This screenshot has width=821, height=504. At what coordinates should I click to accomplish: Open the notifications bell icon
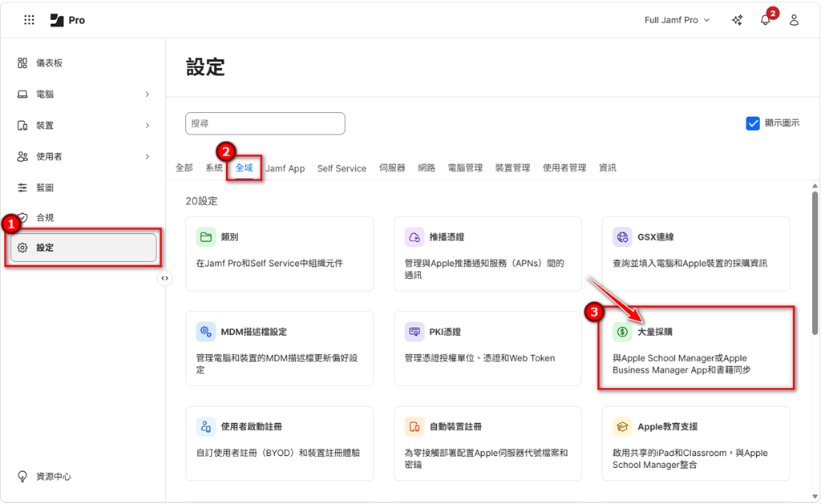(765, 20)
